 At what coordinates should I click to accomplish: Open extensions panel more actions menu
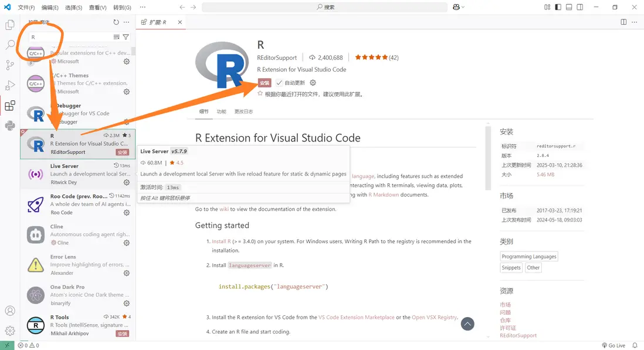(x=127, y=22)
